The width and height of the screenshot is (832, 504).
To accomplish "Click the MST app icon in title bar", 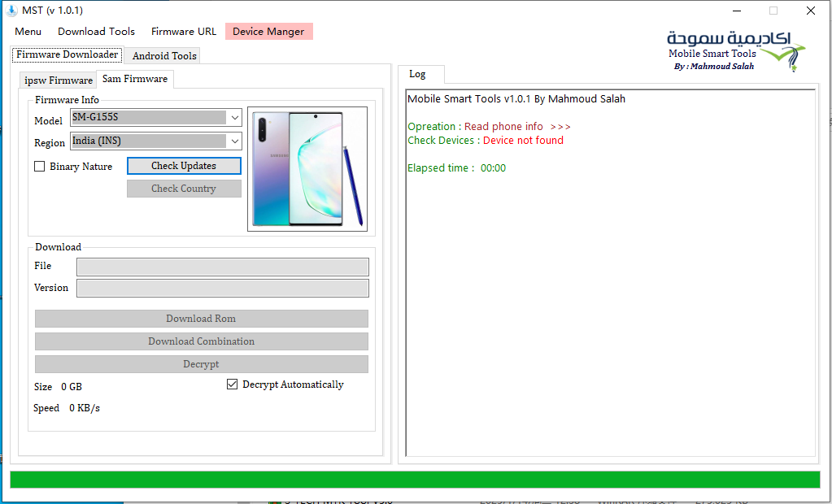I will (11, 11).
